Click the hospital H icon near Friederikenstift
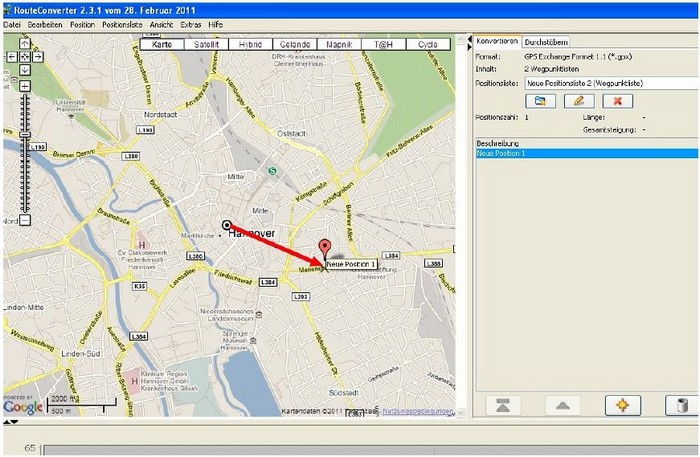Viewport: 700px width, 457px height. click(x=142, y=245)
